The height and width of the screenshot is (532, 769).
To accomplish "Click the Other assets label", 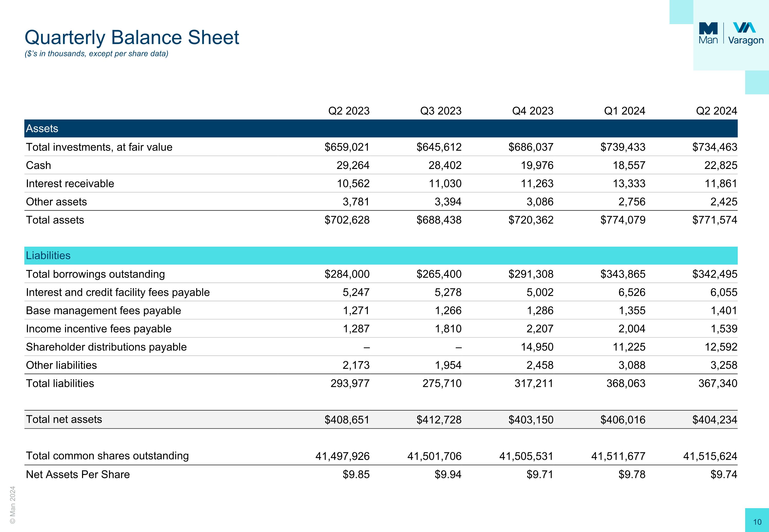I will (x=56, y=202).
